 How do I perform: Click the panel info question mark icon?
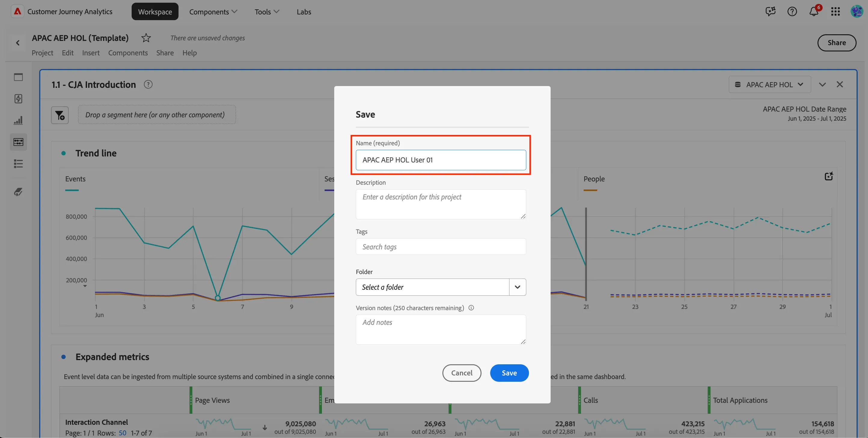[x=148, y=84]
